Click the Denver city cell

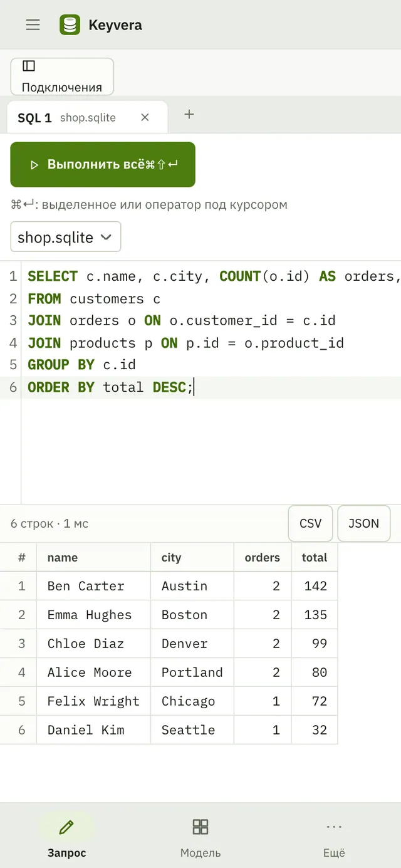pos(192,644)
